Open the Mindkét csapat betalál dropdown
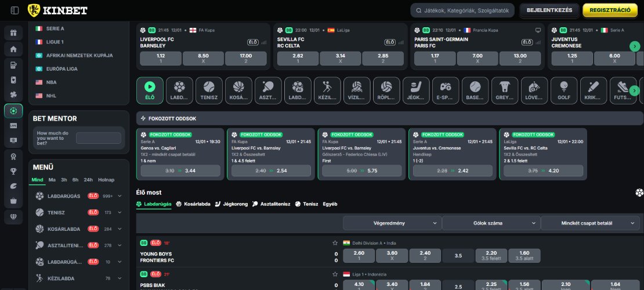Image resolution: width=644 pixels, height=290 pixels. pos(590,223)
